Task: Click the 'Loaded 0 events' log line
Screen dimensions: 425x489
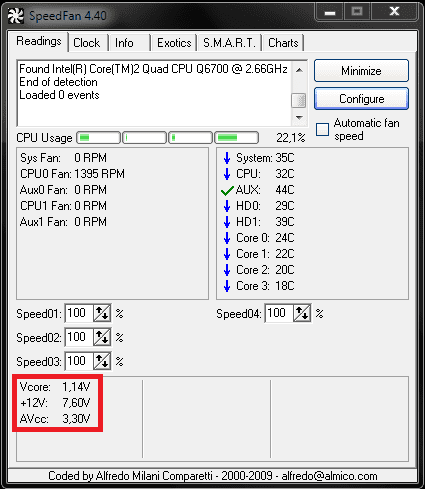Action: (59, 95)
